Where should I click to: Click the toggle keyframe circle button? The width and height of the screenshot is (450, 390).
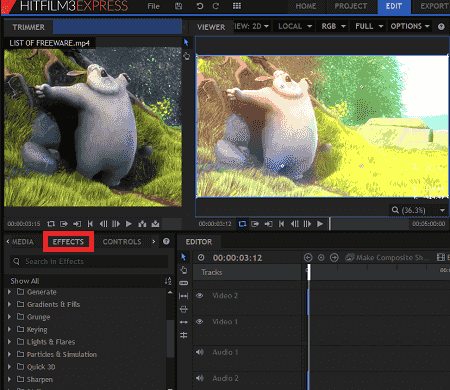tap(321, 257)
